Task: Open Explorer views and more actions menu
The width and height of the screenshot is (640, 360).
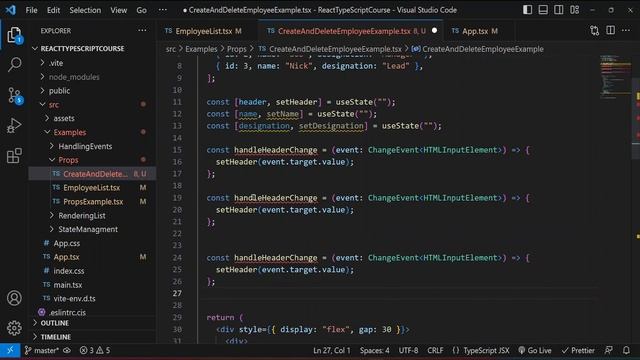Action: [142, 30]
